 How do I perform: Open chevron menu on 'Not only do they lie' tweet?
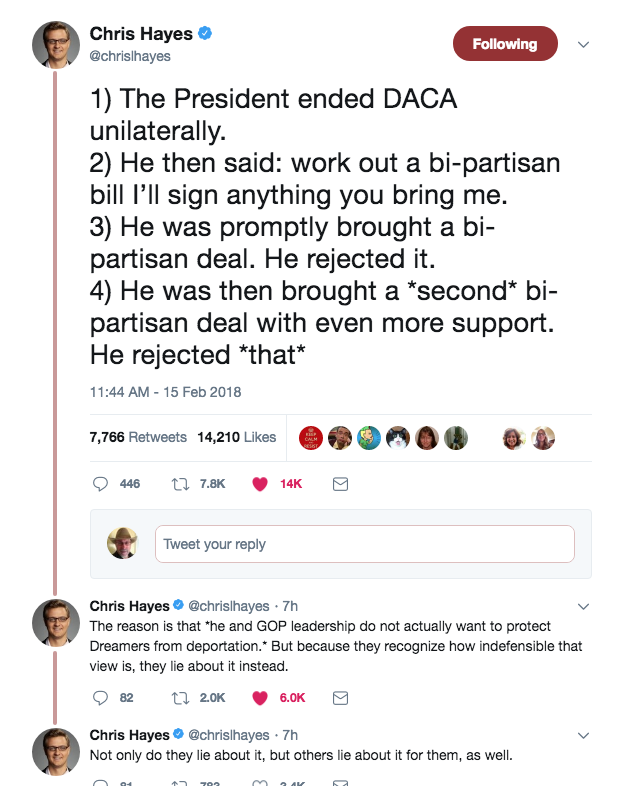pos(585,736)
